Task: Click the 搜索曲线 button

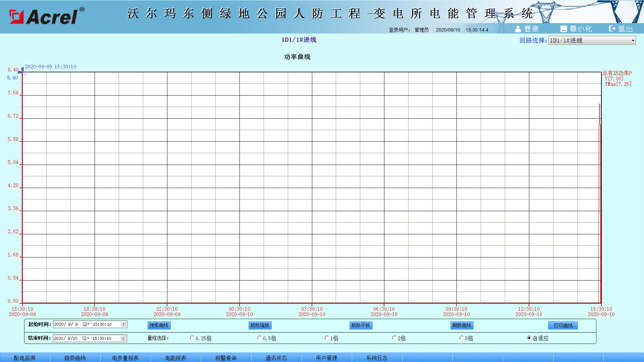Action: [x=159, y=325]
